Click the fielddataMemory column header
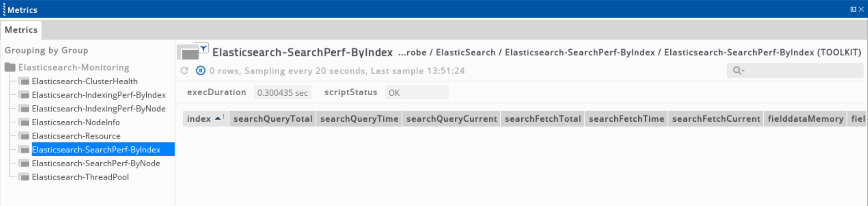This screenshot has height=206, width=868. point(805,119)
